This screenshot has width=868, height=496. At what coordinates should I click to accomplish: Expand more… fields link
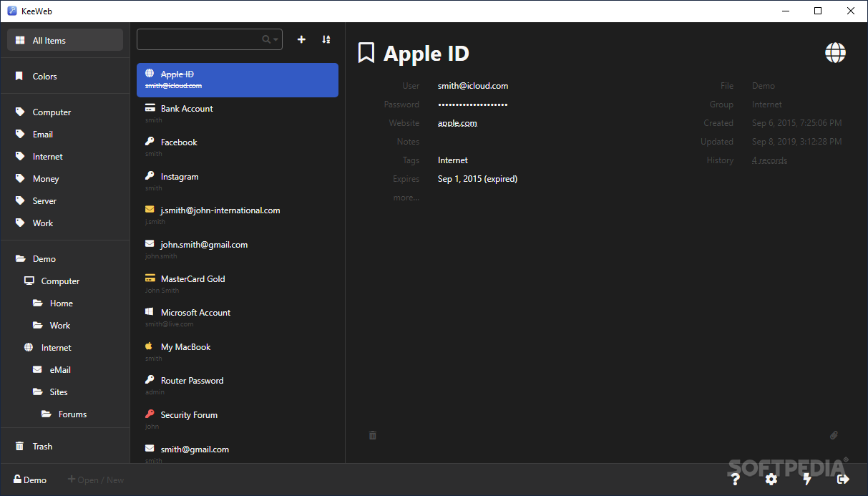coord(406,198)
